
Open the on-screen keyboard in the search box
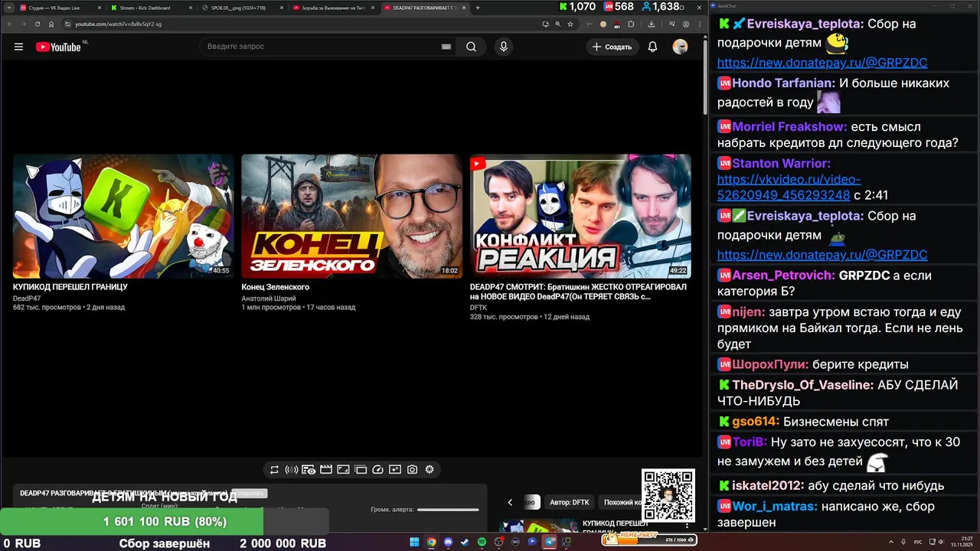pos(446,47)
